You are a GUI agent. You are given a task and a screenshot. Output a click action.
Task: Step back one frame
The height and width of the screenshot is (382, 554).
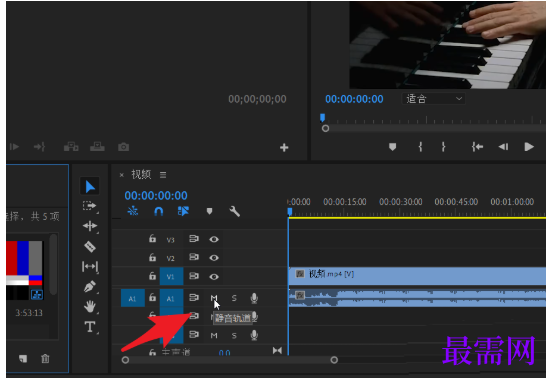coord(503,147)
